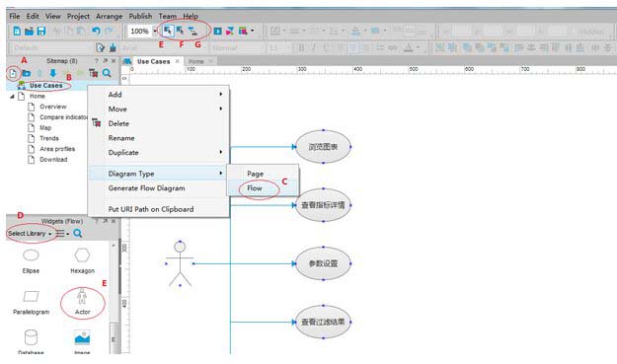617x364 pixels.
Task: Select the Ellipse widget
Action: 31,261
